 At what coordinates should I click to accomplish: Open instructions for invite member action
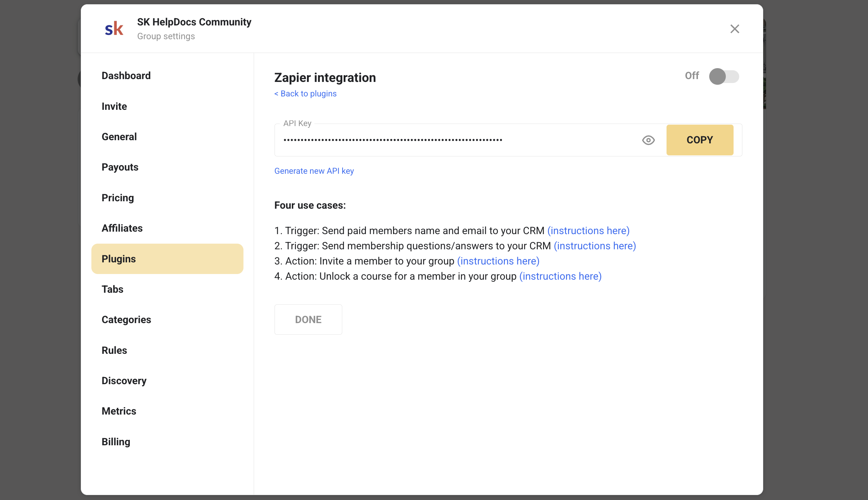coord(498,261)
